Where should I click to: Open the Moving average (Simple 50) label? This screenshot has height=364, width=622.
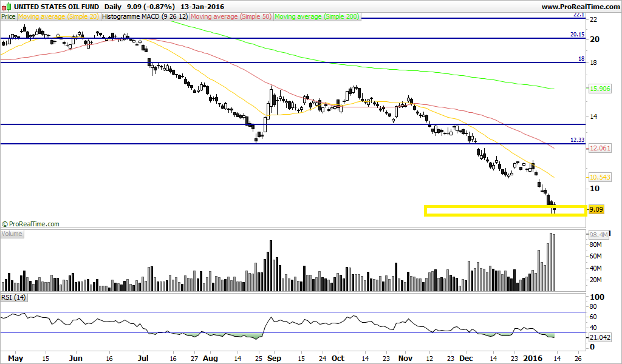[231, 16]
